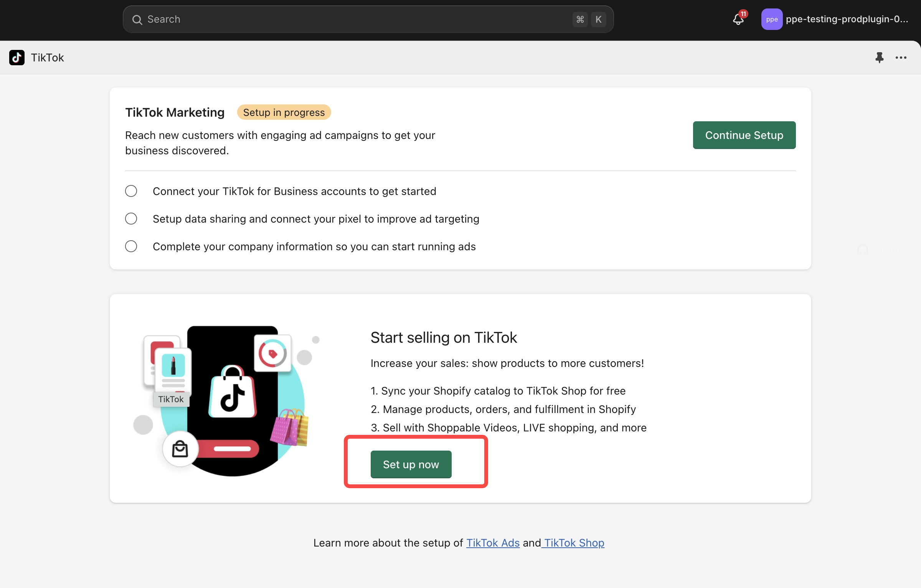This screenshot has width=921, height=588.
Task: Click the Continue Setup button
Action: pos(744,135)
